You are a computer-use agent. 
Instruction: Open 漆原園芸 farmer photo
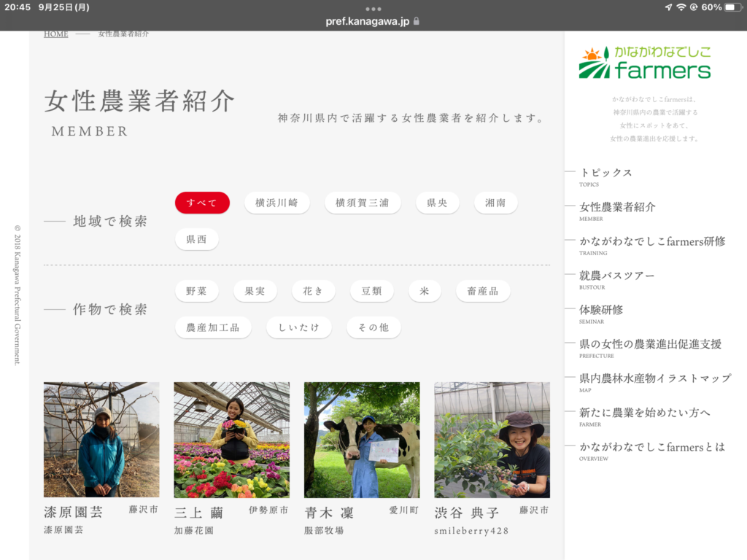tap(101, 440)
